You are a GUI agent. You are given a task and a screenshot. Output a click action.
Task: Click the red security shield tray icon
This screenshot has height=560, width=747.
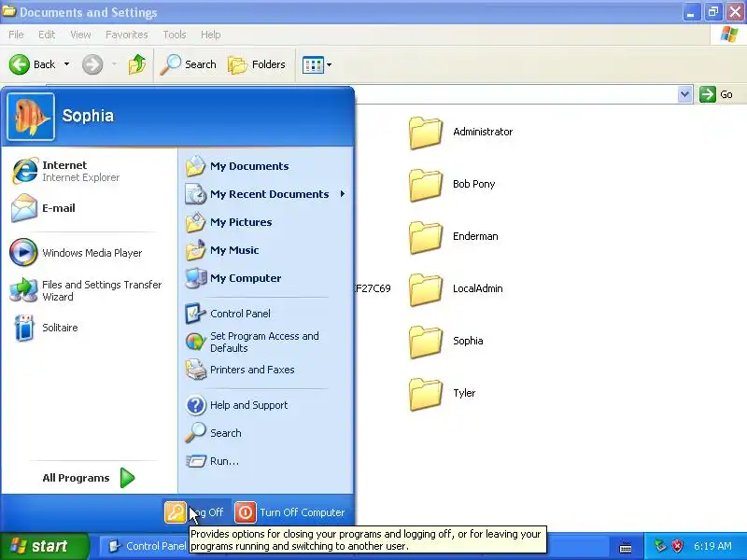click(678, 546)
